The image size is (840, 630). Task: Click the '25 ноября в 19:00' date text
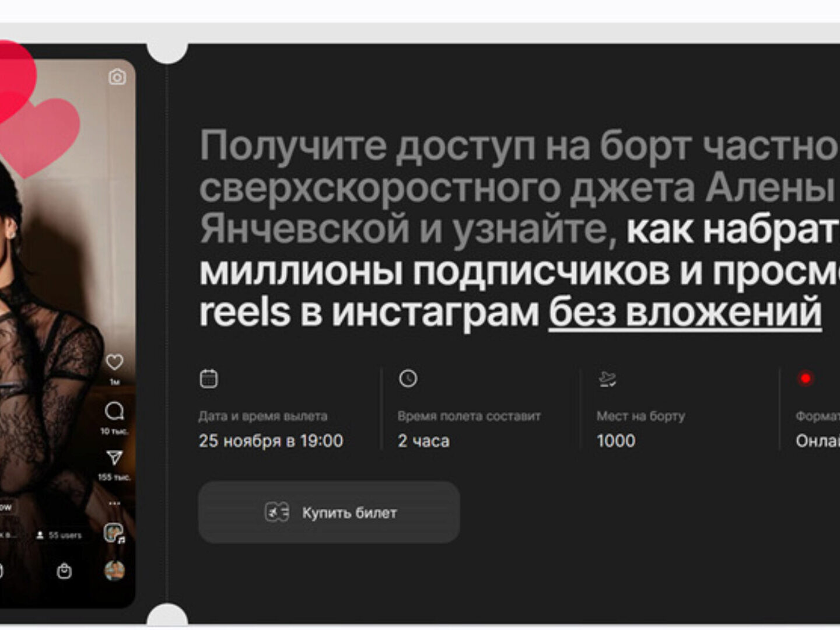tap(271, 441)
